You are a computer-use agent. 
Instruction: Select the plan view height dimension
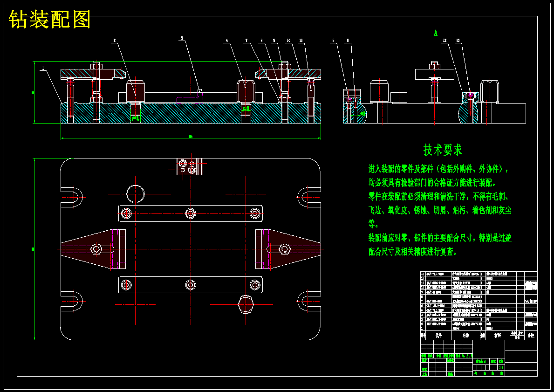point(34,249)
